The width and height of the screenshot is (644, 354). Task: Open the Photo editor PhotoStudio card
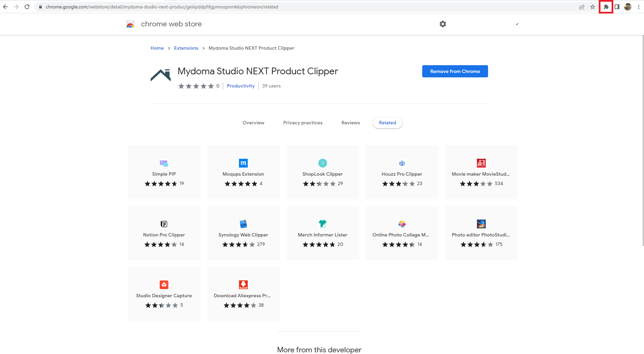(x=481, y=233)
